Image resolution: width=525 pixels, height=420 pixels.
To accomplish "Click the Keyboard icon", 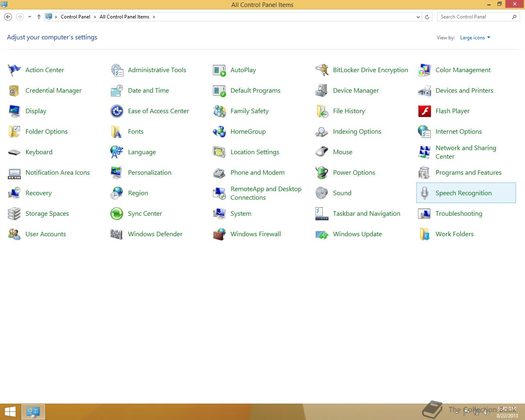I will point(14,152).
